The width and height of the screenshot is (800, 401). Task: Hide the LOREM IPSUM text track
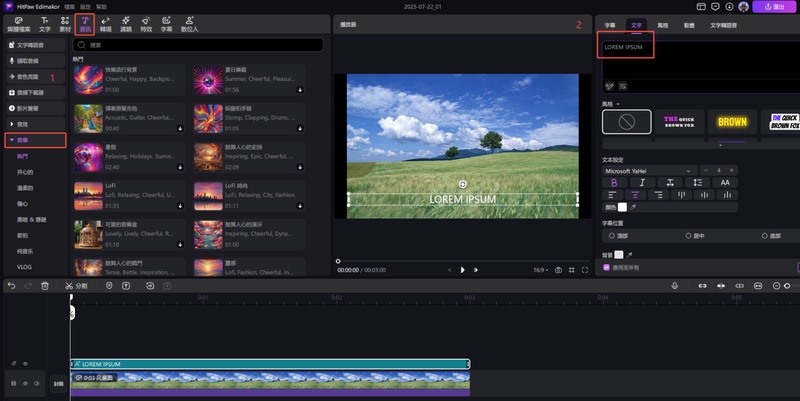point(25,364)
